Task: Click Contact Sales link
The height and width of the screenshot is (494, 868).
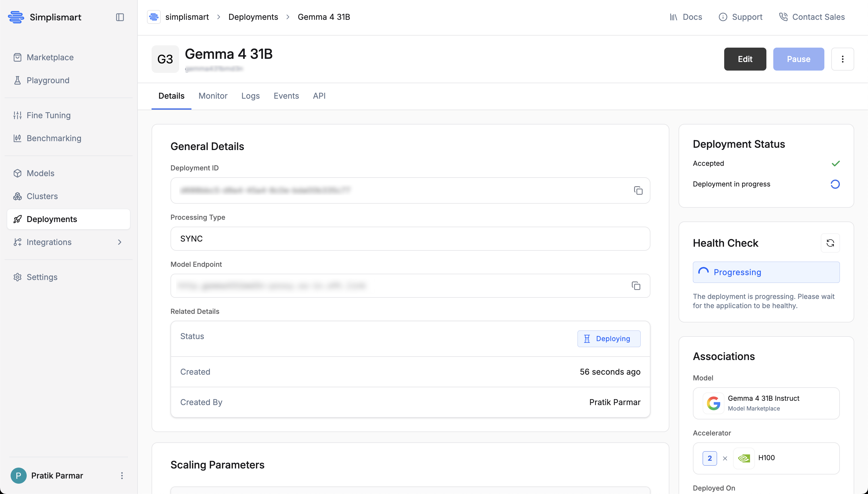Action: [812, 17]
